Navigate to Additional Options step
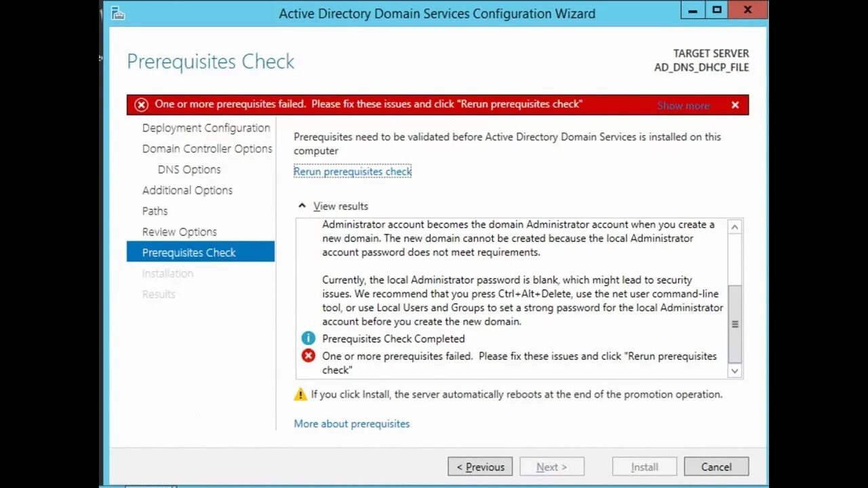Image resolution: width=868 pixels, height=488 pixels. coord(187,190)
